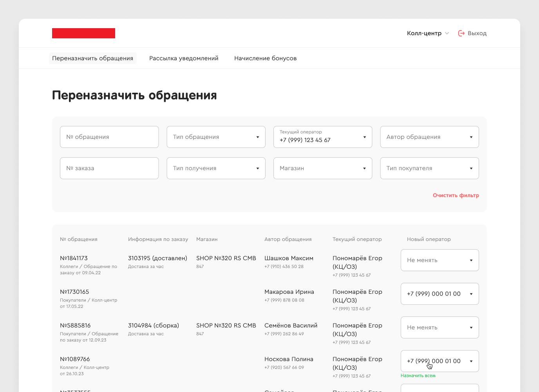
Task: Open the Тип покупателя dropdown
Action: 429,168
